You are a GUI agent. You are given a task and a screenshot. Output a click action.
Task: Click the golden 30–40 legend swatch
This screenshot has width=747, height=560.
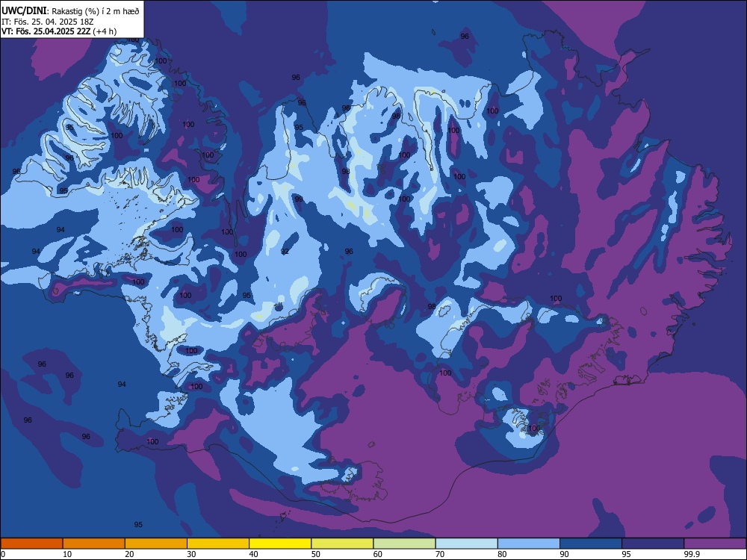(218, 544)
